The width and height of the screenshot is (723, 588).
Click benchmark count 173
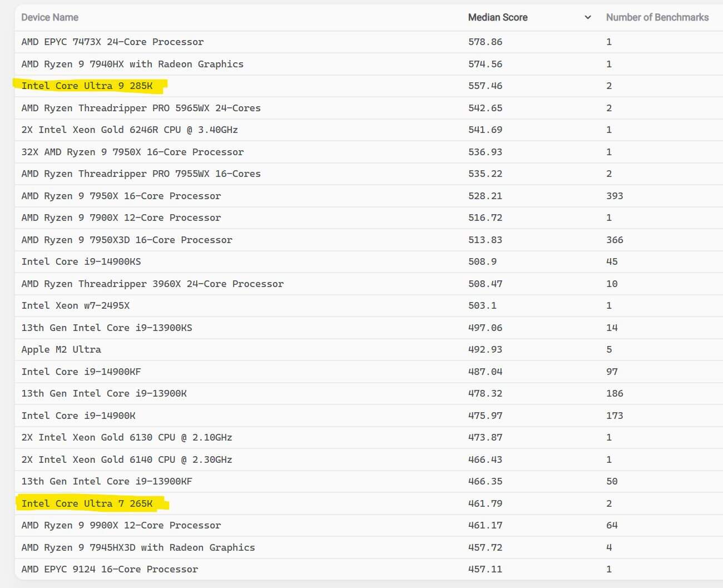coord(615,416)
